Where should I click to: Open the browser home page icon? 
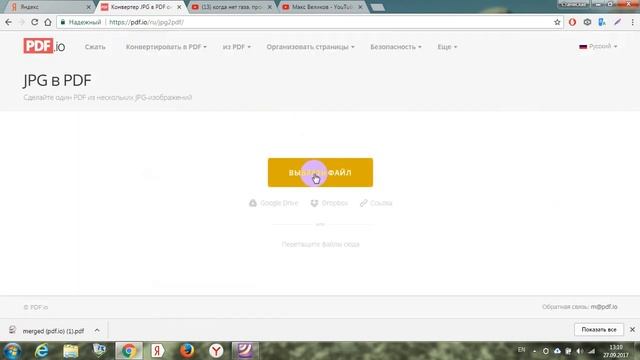[x=48, y=22]
